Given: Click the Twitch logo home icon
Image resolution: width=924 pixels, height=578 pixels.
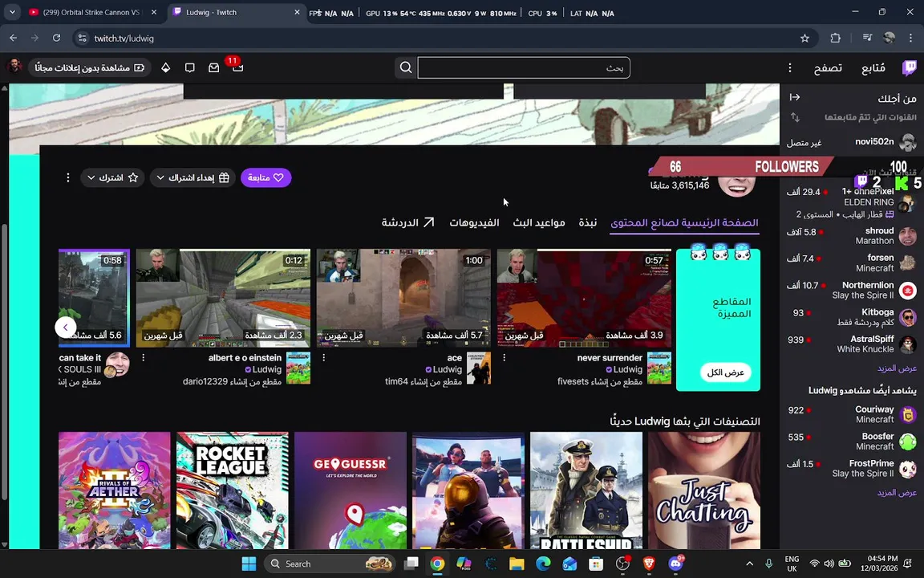Looking at the screenshot, I should tap(910, 67).
